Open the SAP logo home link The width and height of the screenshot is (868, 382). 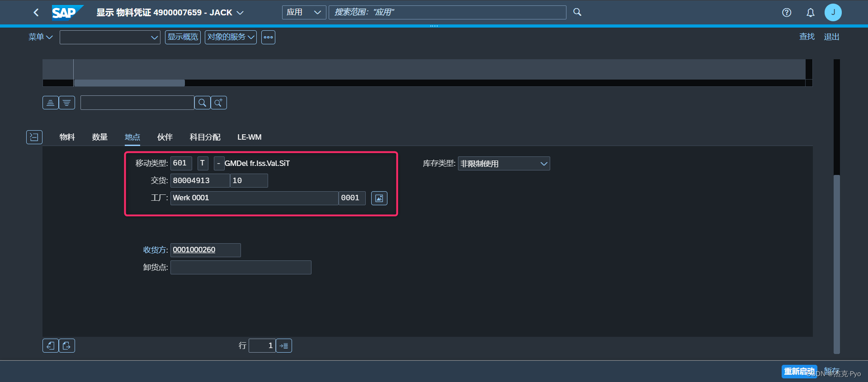pos(67,13)
